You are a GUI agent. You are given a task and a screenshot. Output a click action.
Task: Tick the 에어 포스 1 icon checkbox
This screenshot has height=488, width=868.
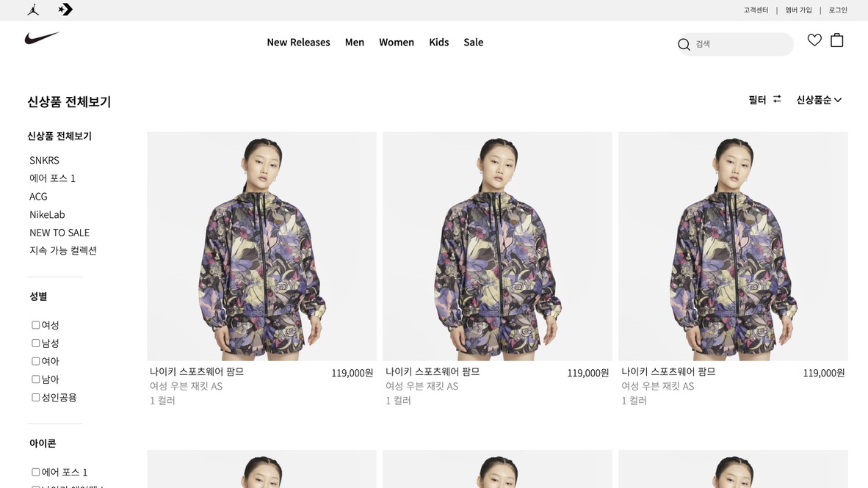35,472
